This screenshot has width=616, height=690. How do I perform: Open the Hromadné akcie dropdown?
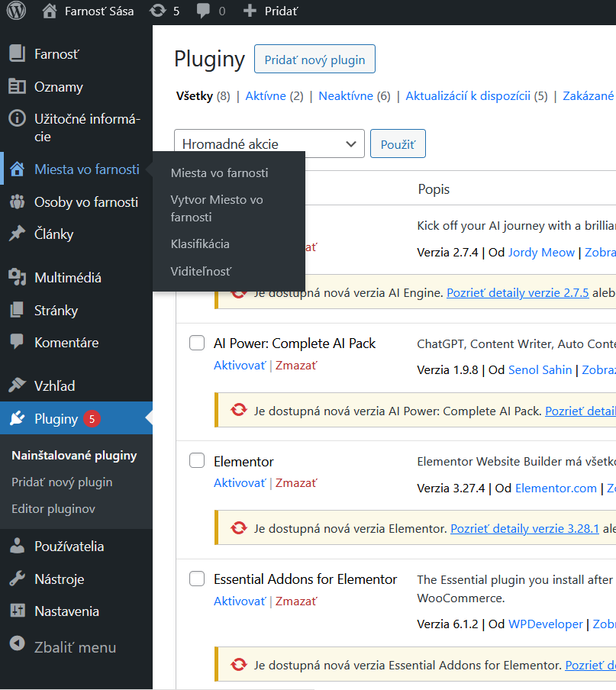[x=269, y=143]
